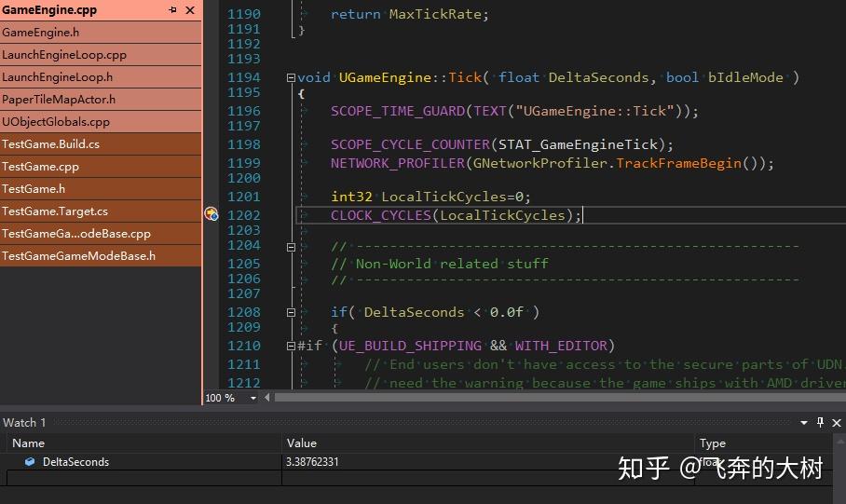Click the Watch 1 panel title
Viewport: 846px width, 504px height.
pyautogui.click(x=24, y=423)
